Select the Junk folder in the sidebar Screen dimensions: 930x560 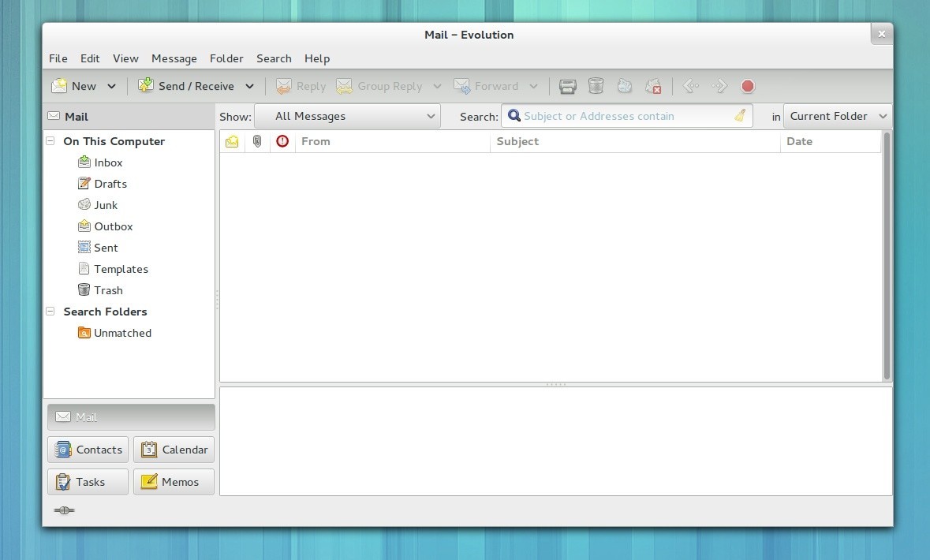coord(98,205)
